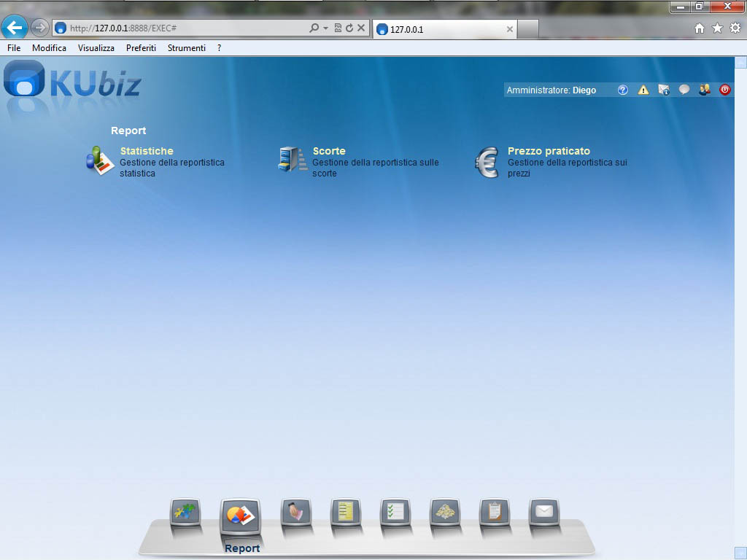
Task: Click the Report pie chart dock icon
Action: tap(241, 516)
